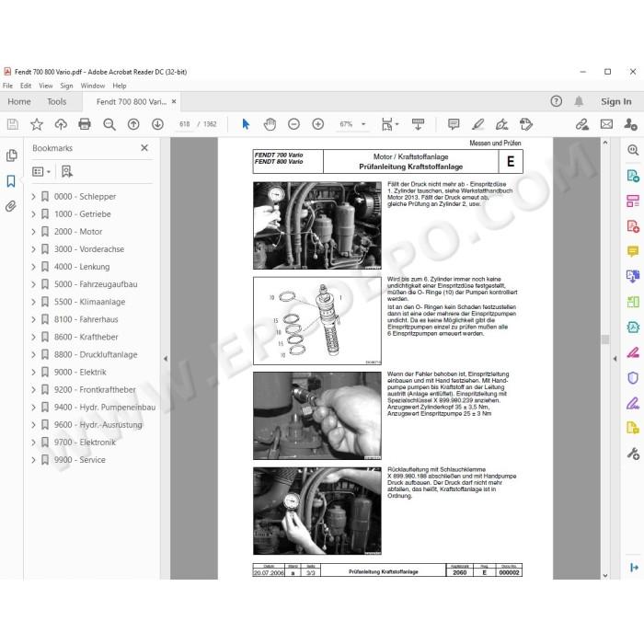This screenshot has width=644, height=644.
Task: Select the arrow selection tool
Action: point(246,124)
